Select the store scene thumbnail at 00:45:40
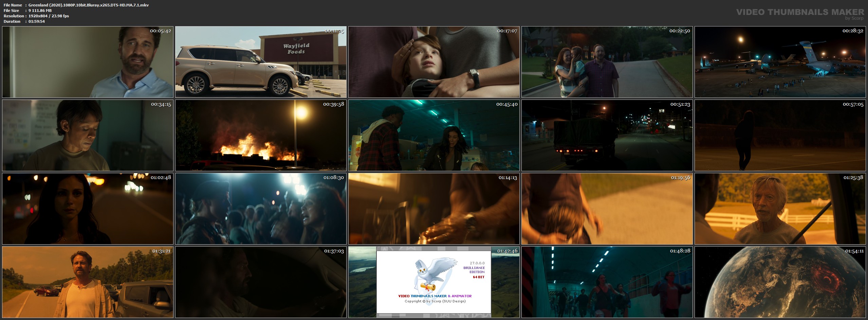The image size is (868, 320). coord(434,135)
